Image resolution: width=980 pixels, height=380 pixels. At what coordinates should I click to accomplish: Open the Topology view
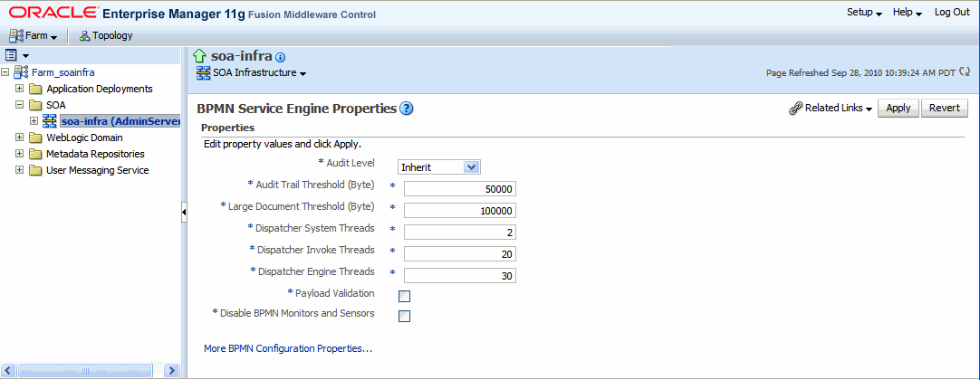tap(106, 35)
